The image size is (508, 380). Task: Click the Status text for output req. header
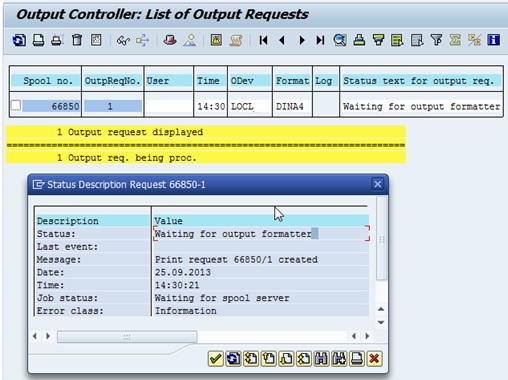coord(421,81)
